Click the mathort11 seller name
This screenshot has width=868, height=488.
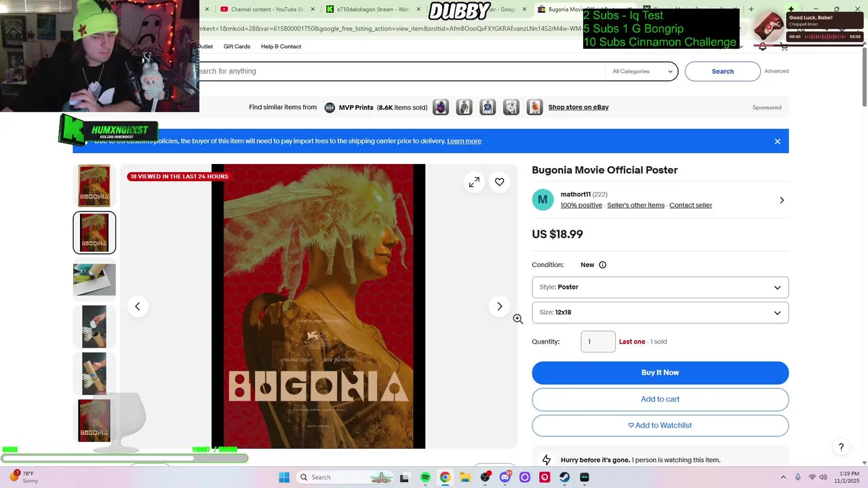coord(575,195)
